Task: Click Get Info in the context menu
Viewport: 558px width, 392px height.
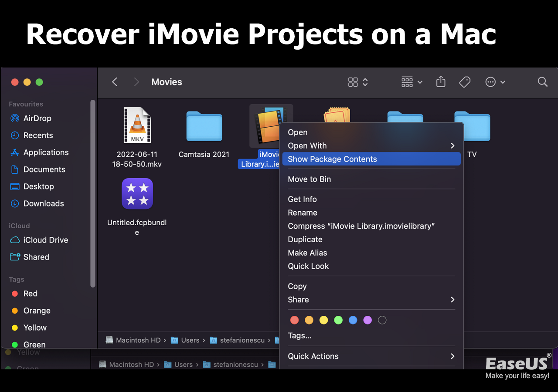Action: 302,199
